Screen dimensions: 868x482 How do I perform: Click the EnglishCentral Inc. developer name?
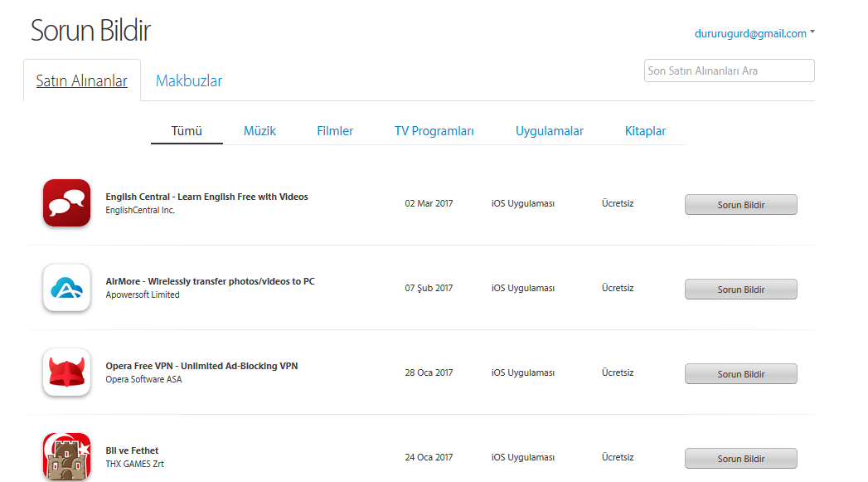tap(140, 211)
